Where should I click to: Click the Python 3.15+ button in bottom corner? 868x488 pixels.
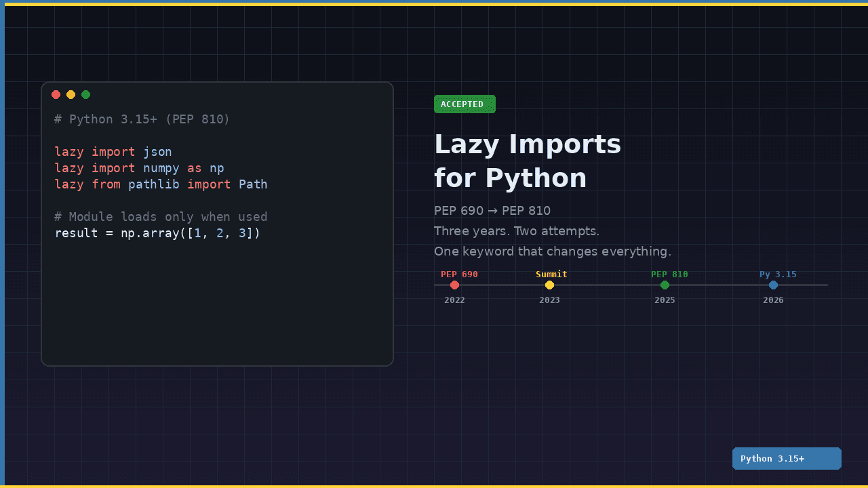(787, 458)
